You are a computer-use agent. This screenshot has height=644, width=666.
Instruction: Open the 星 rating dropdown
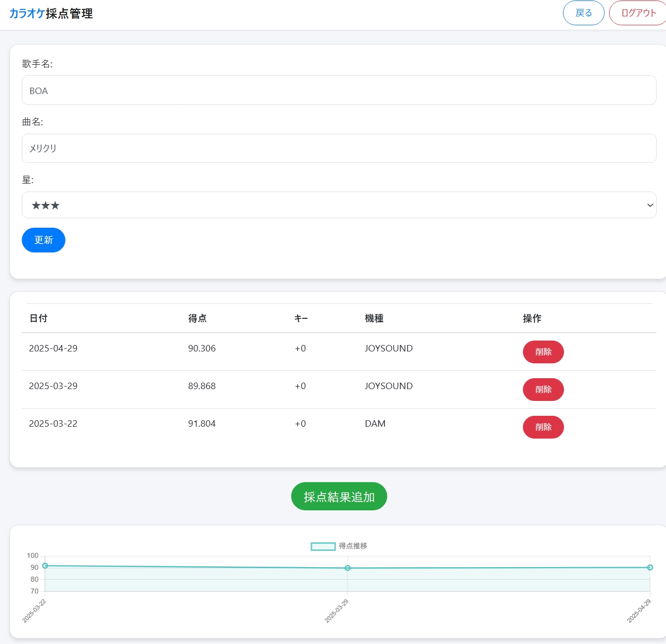point(339,205)
